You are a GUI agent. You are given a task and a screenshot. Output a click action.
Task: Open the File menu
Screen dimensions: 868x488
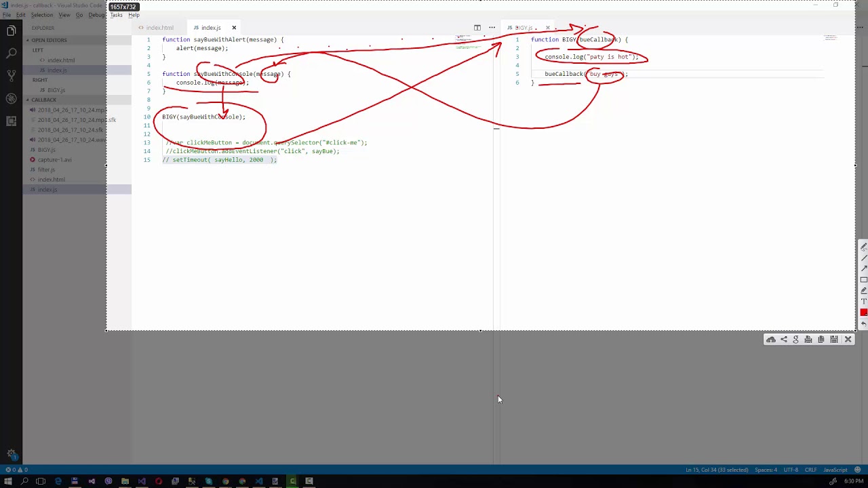(x=7, y=15)
